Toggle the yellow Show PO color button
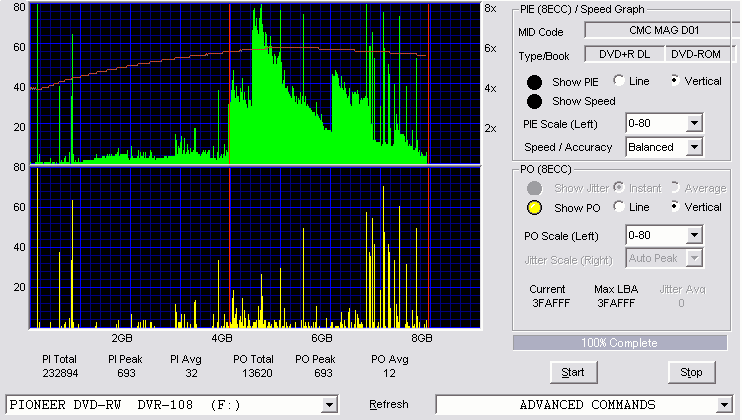Image resolution: width=742 pixels, height=420 pixels. 534,208
